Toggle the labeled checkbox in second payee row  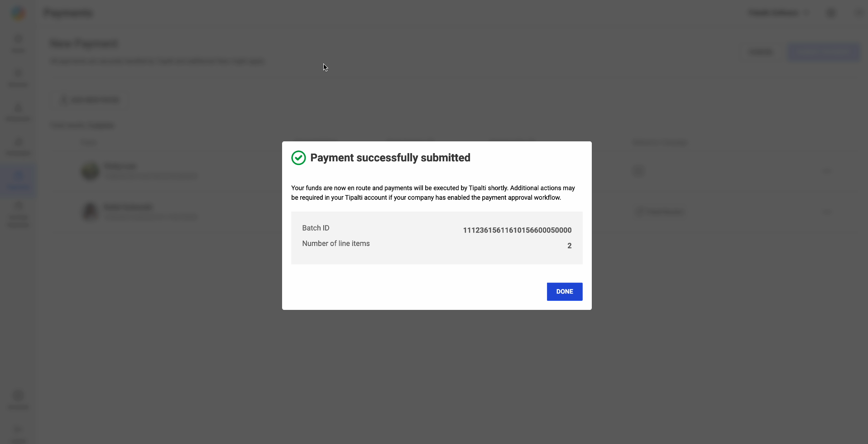639,212
